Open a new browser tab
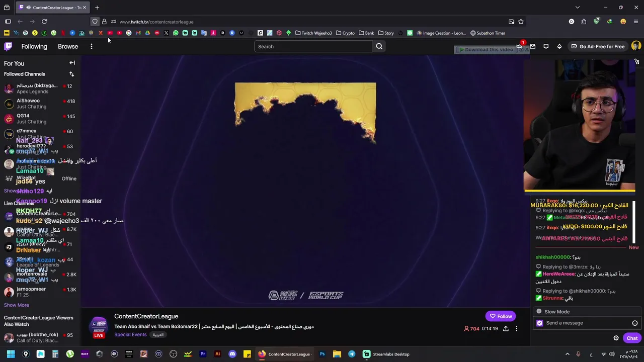 click(97, 8)
